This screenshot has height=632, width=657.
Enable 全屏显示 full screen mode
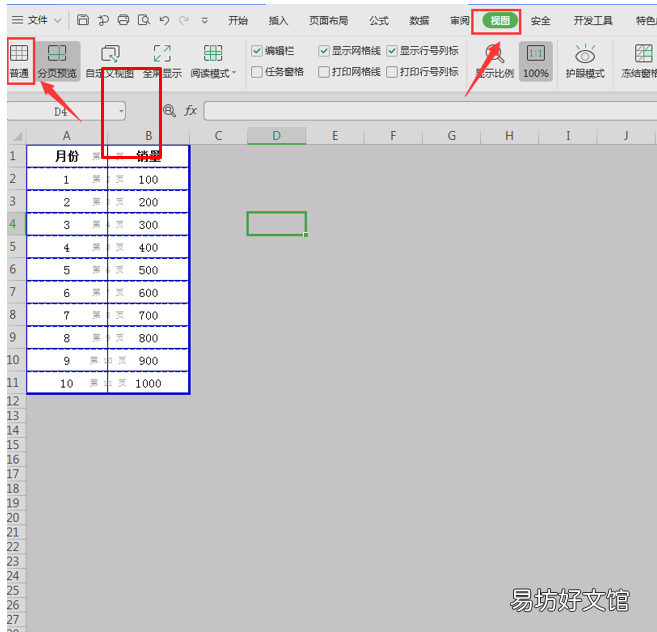pos(162,62)
